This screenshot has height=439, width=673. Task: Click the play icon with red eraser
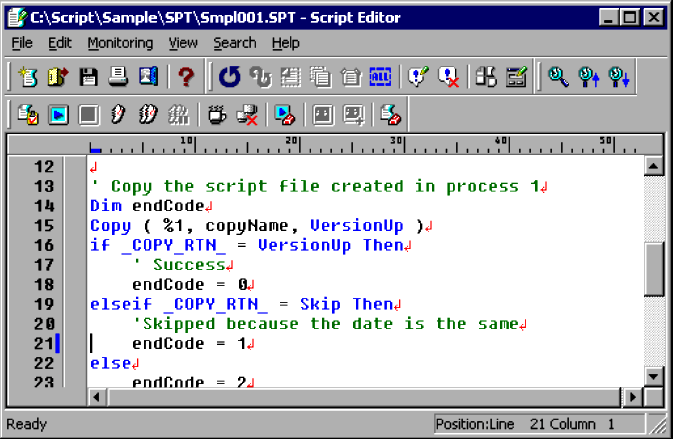[x=285, y=115]
